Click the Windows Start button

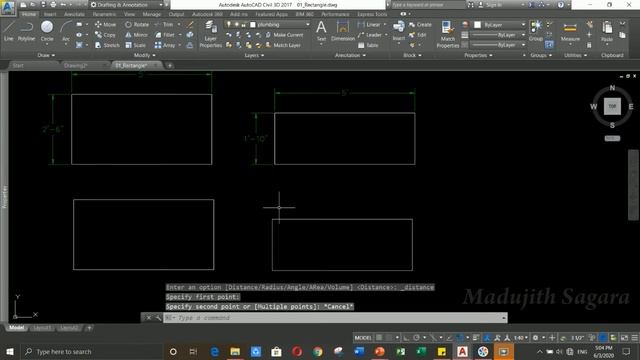10,351
